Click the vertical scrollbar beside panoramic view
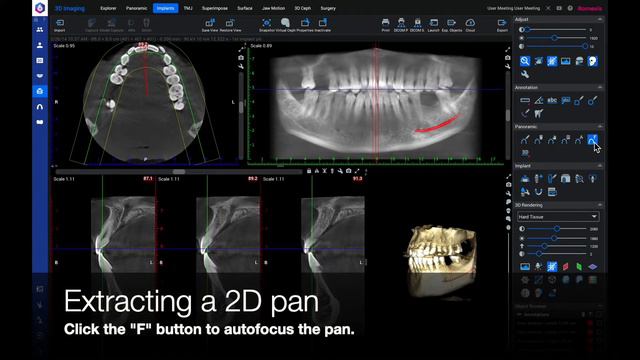 [508, 116]
